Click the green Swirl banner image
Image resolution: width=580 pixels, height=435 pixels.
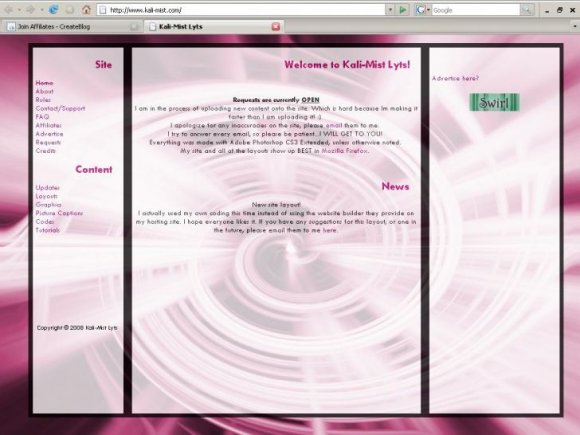coord(494,102)
